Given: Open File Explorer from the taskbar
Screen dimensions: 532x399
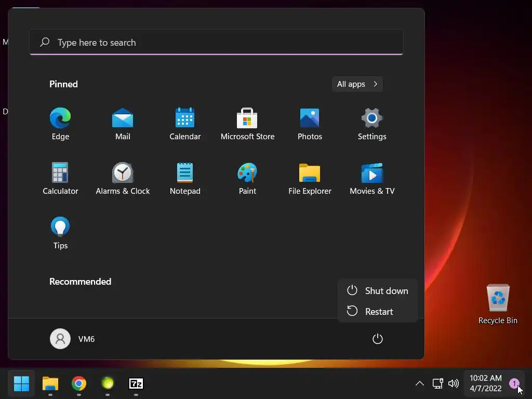Looking at the screenshot, I should pos(50,384).
